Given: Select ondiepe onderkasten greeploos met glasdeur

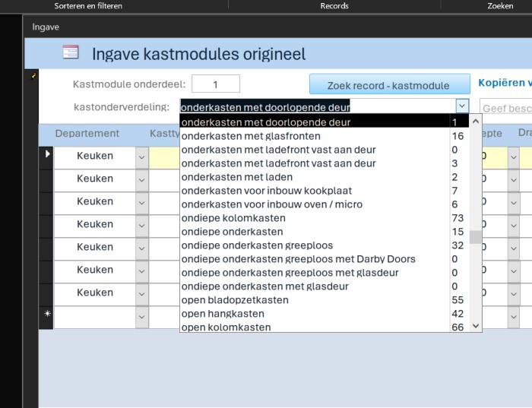Looking at the screenshot, I should (x=325, y=273).
